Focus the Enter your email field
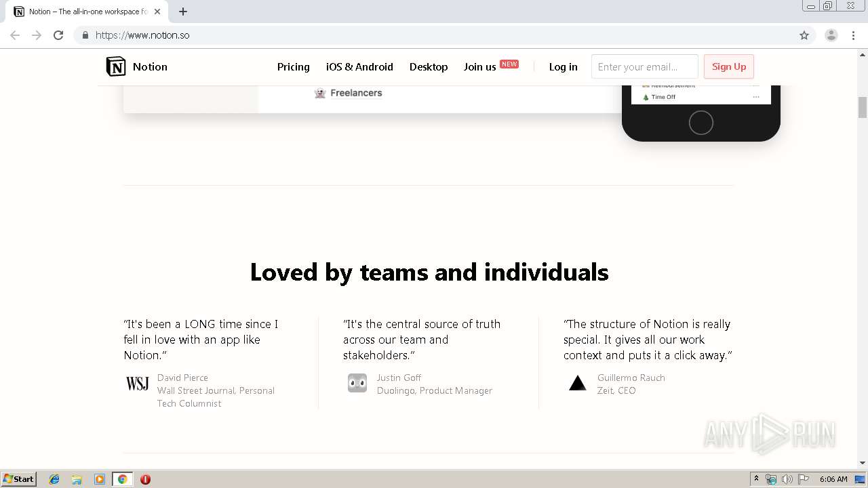The image size is (868, 488). point(644,66)
